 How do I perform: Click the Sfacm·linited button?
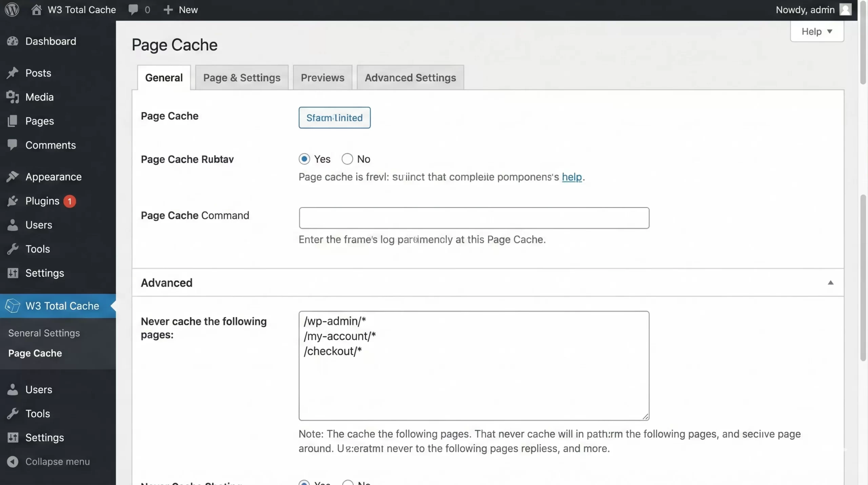(334, 118)
